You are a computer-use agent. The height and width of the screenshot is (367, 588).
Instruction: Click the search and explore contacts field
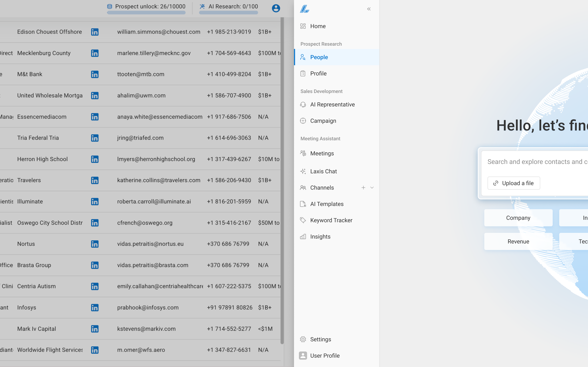(535, 162)
